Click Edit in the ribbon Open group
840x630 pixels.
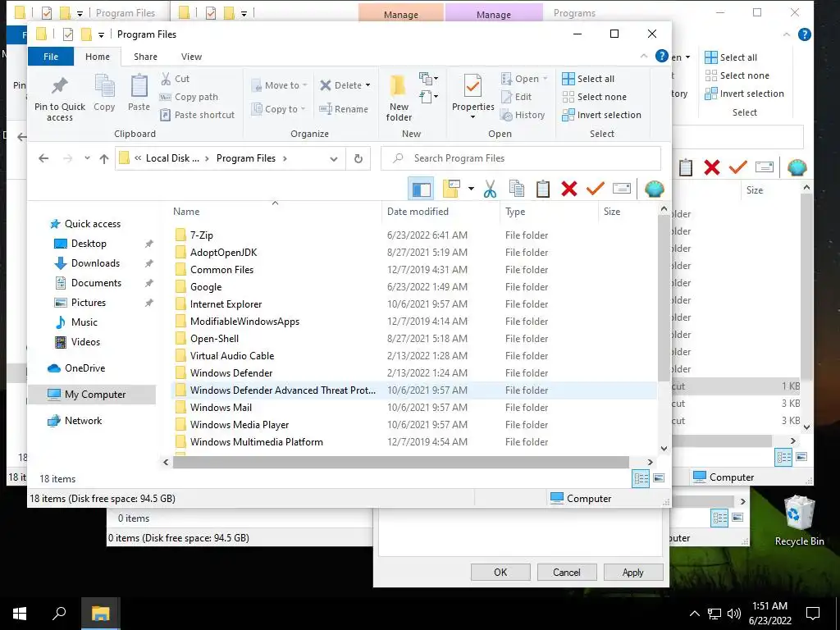pos(517,97)
